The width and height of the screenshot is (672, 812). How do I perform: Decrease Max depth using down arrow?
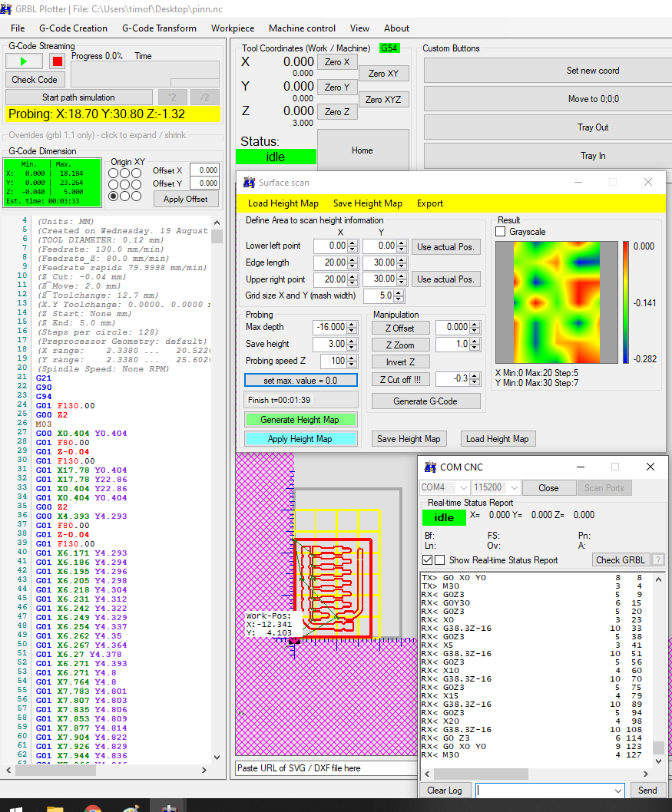tap(352, 330)
